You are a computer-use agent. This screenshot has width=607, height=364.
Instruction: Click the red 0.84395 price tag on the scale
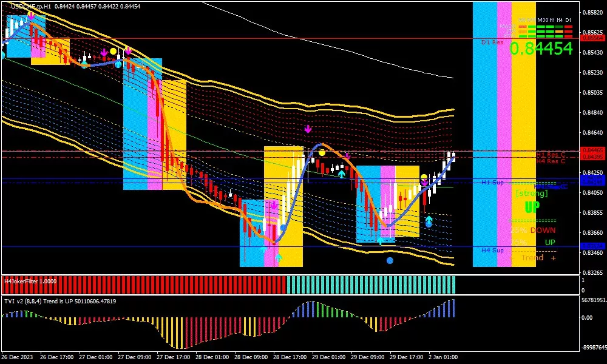(592, 157)
